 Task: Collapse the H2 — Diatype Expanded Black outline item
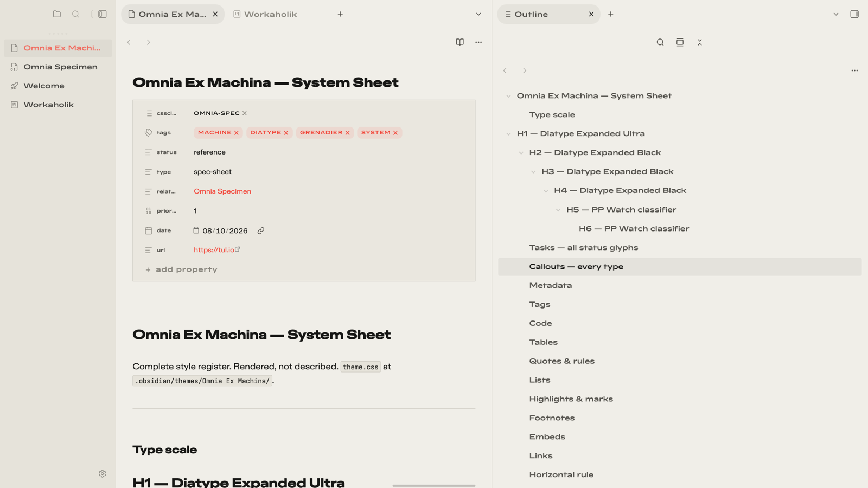[521, 153]
